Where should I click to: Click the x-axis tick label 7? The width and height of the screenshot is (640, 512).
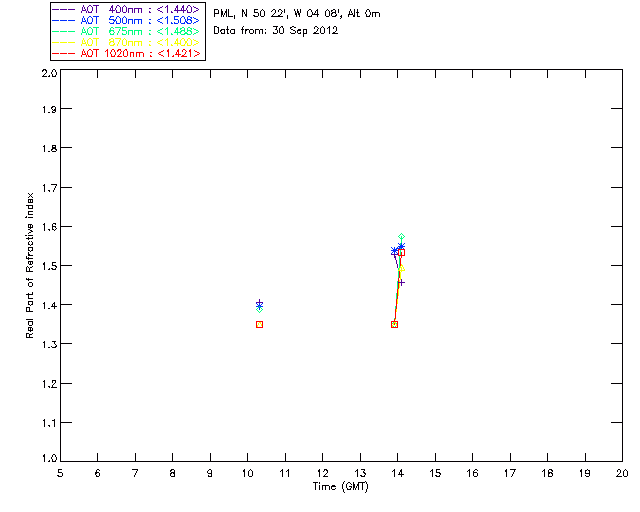[135, 473]
